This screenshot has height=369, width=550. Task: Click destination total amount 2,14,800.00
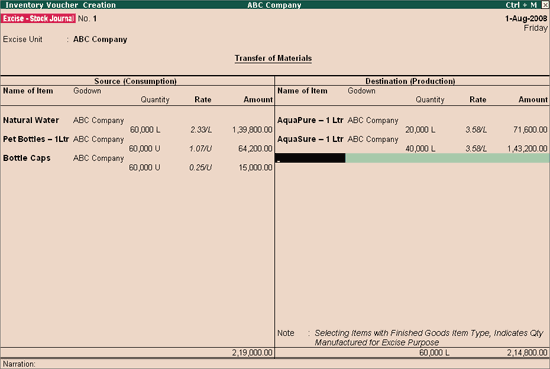click(527, 353)
